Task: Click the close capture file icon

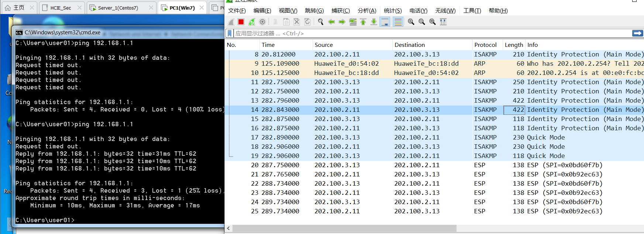Action: pos(297,22)
